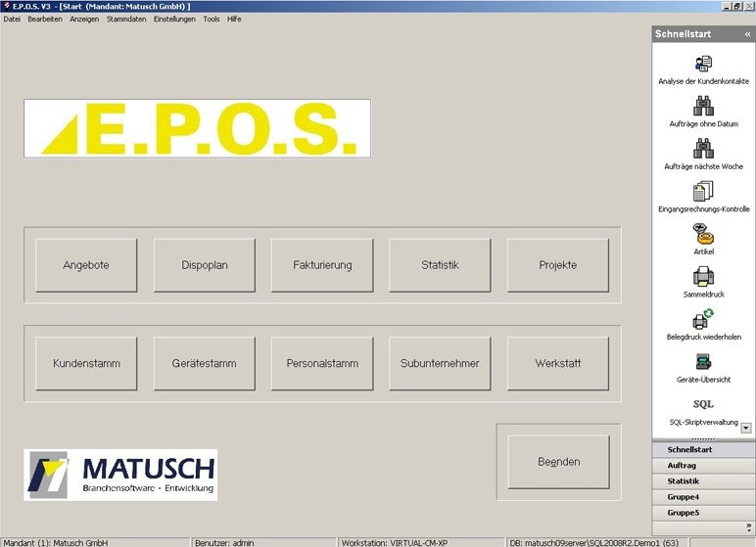Open the Hilfe menu
756x547 pixels.
234,19
